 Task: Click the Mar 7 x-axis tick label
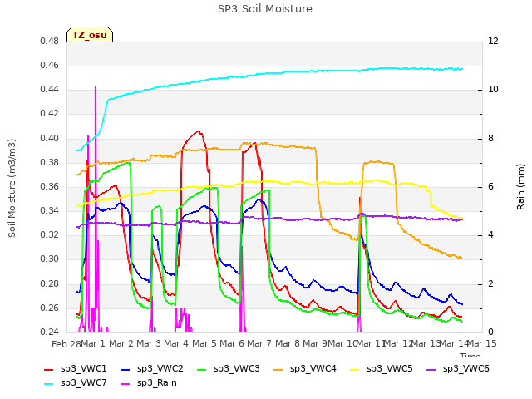click(259, 343)
